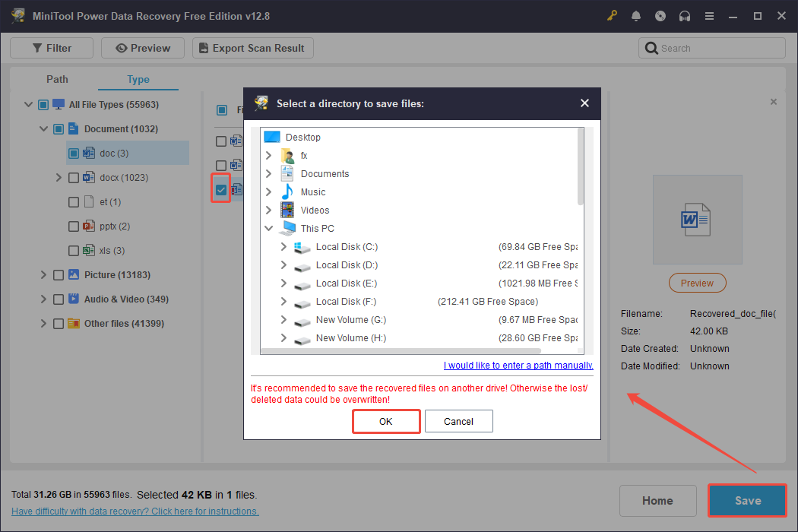
Task: Click the pptx file type icon
Action: (89, 226)
